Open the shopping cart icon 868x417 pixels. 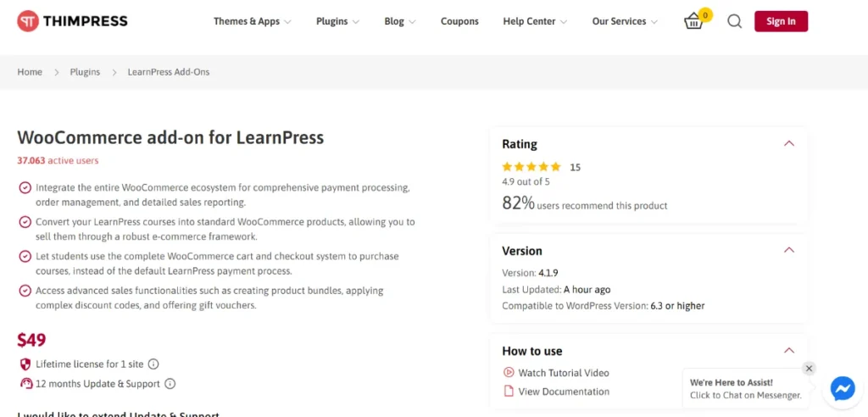pyautogui.click(x=694, y=22)
